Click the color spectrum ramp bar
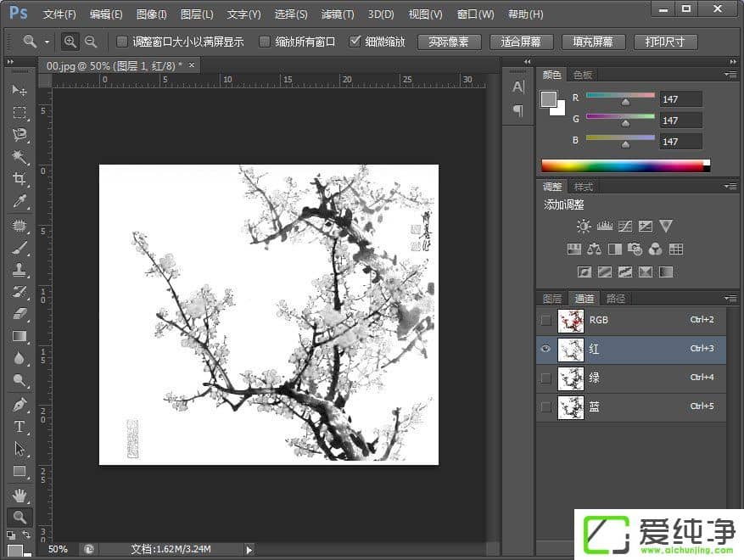Image resolution: width=744 pixels, height=560 pixels. (x=624, y=165)
